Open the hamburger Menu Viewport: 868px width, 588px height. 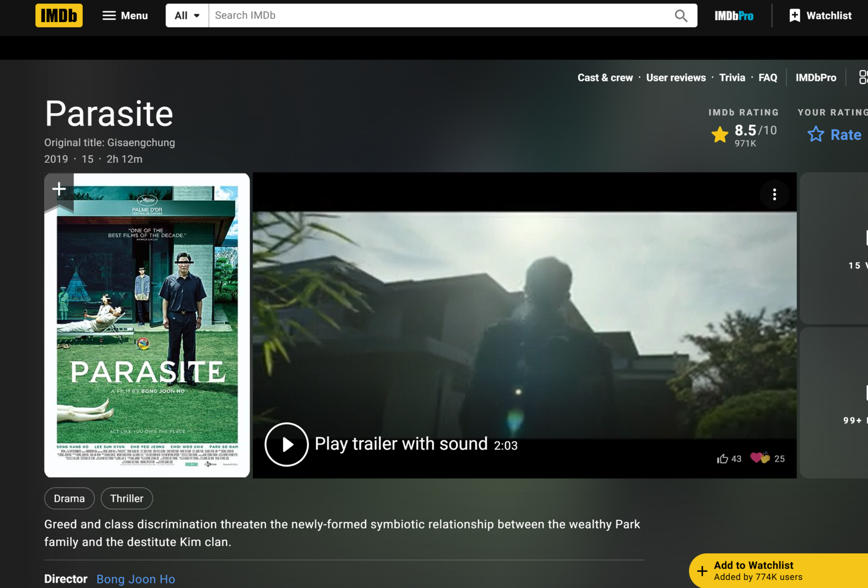125,16
